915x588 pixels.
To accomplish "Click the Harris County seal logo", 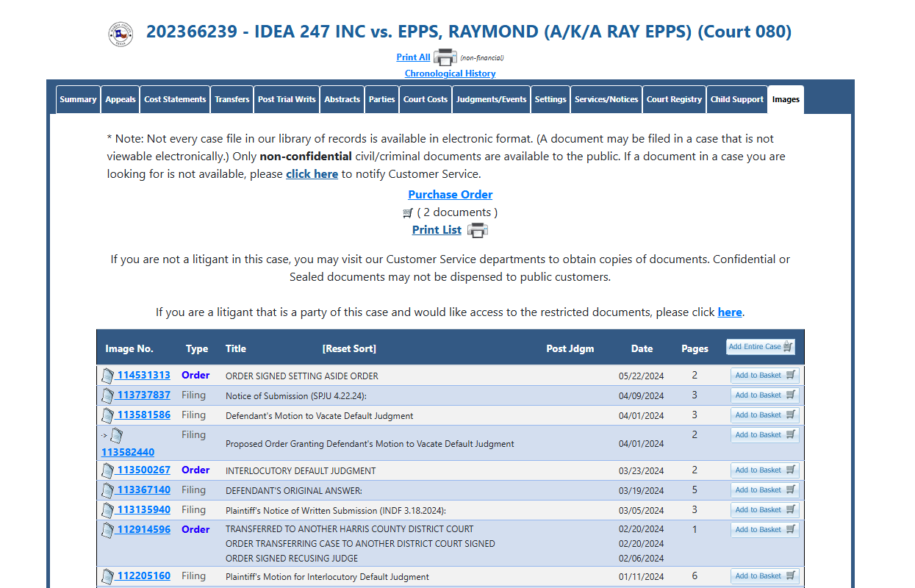I will pyautogui.click(x=121, y=34).
